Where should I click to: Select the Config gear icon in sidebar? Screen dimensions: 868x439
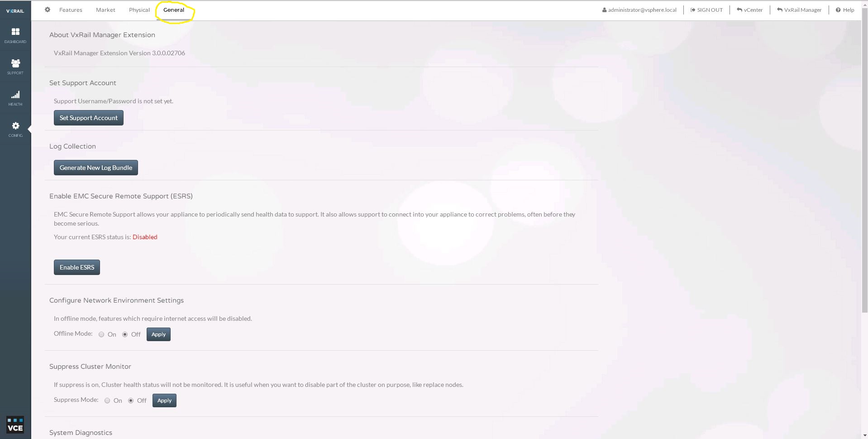(x=15, y=128)
